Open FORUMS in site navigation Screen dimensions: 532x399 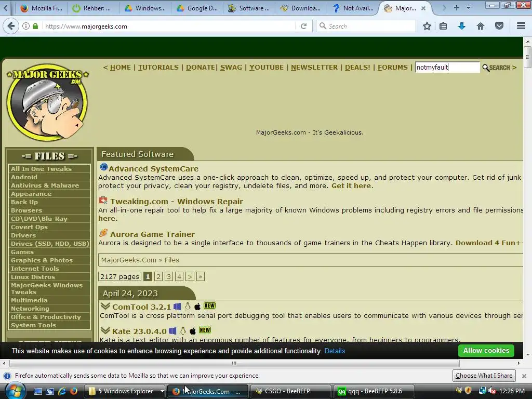393,68
